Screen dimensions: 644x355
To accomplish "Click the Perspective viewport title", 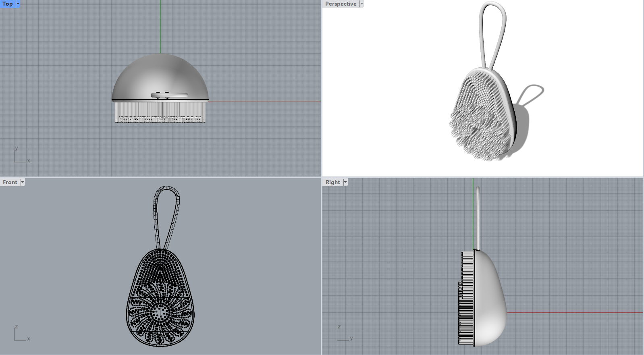I will [x=341, y=4].
